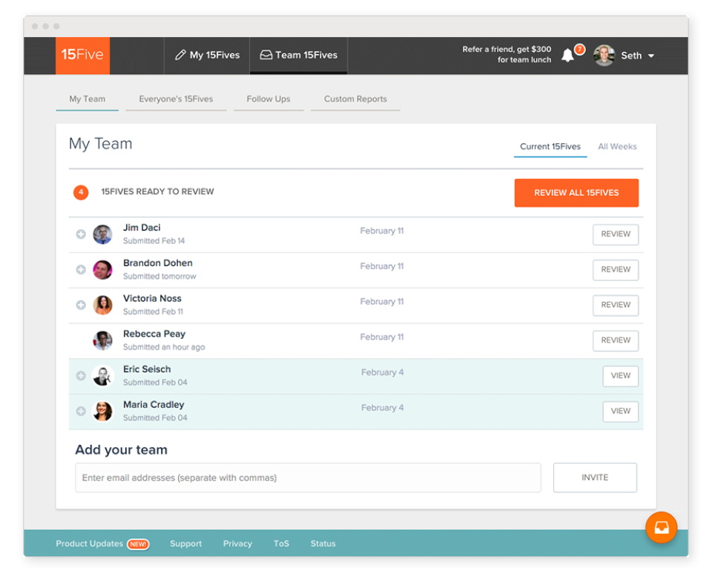Open the My 15Fives pencil tab
Screen dimensions: 712x588
tap(207, 56)
